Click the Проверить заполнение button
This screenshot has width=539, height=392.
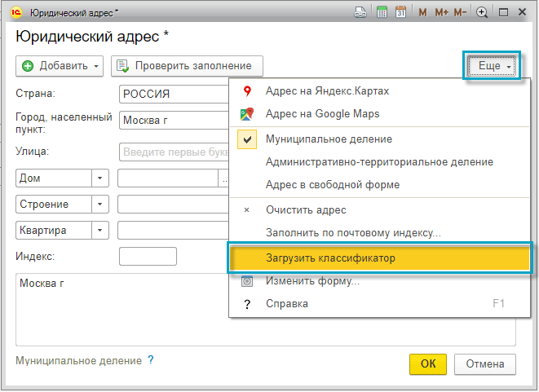(187, 66)
